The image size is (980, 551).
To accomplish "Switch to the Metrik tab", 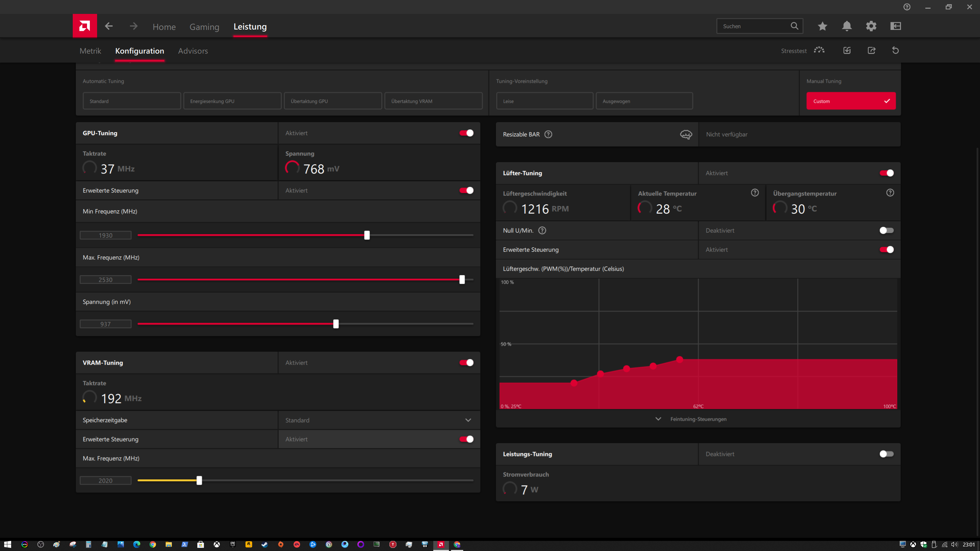I will point(90,51).
